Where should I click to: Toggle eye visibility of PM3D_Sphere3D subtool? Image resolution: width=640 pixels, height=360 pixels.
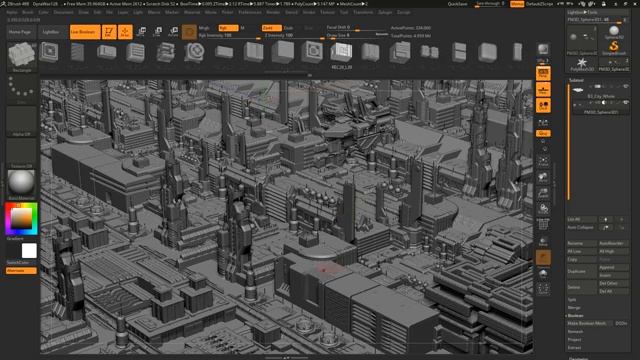pyautogui.click(x=625, y=102)
